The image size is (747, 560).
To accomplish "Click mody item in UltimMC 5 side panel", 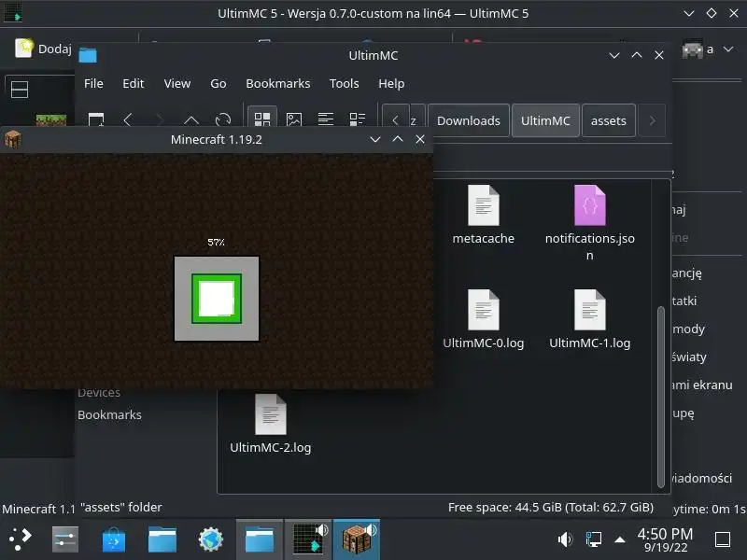I will pyautogui.click(x=688, y=329).
